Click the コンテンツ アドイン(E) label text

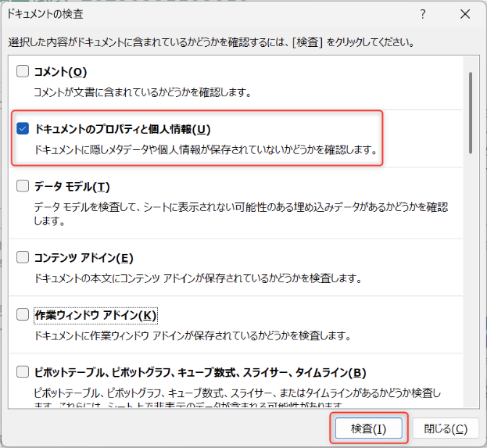coord(84,257)
